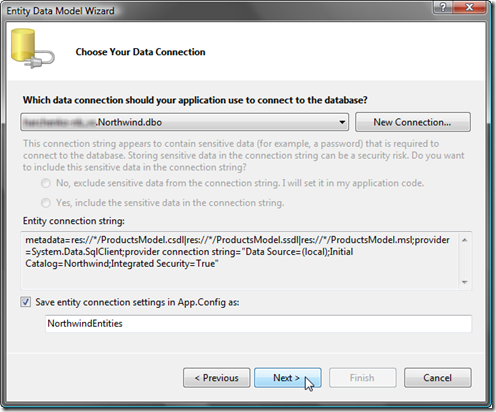This screenshot has height=412, width=496.
Task: Click the Finish button
Action: 363,378
